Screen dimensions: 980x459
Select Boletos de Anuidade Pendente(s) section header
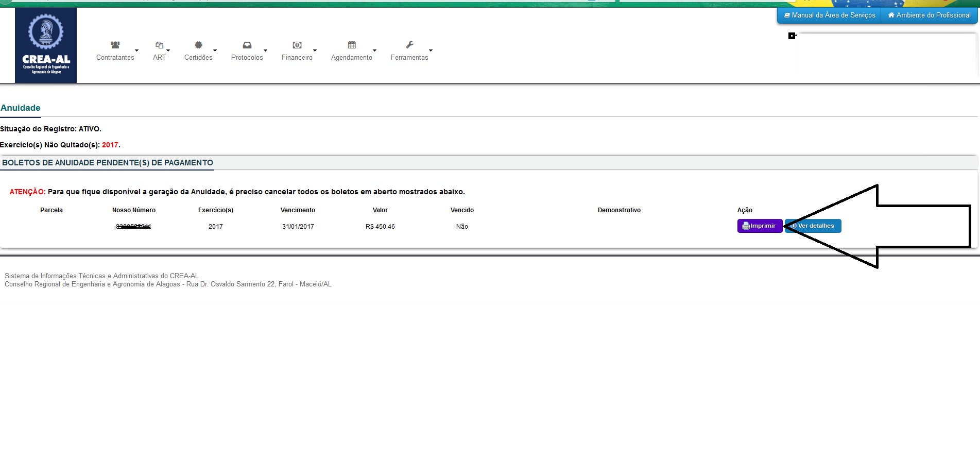108,163
